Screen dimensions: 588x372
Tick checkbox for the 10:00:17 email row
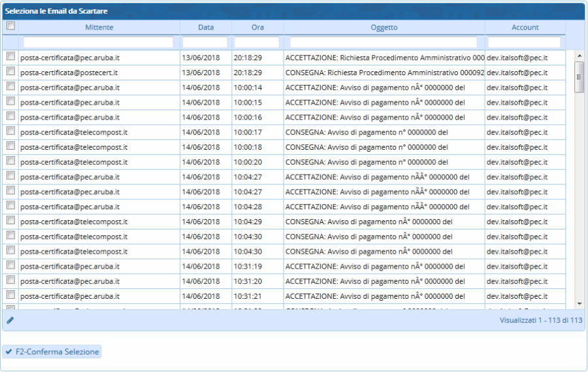[x=10, y=131]
